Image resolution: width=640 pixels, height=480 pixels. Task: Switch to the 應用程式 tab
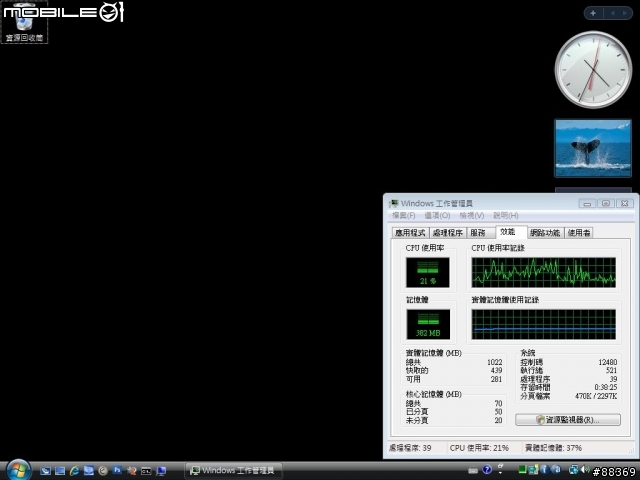tap(410, 233)
